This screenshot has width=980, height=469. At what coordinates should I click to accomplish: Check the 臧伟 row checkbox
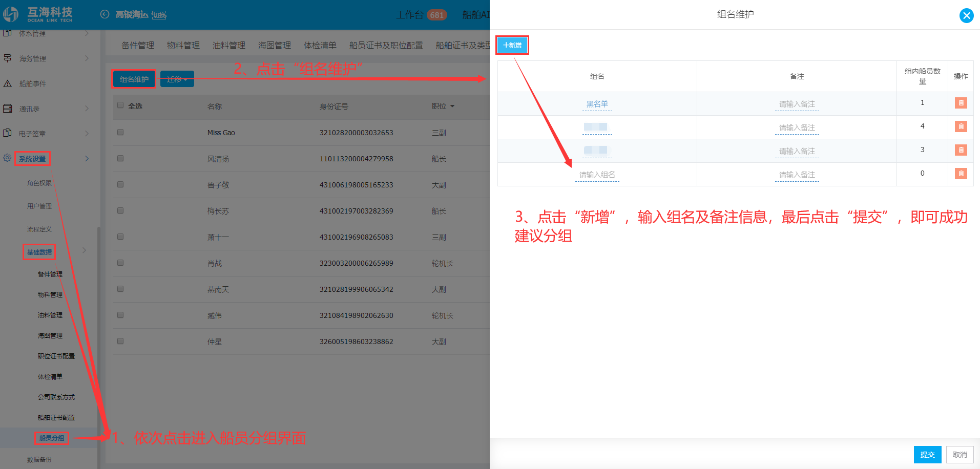pyautogui.click(x=120, y=315)
